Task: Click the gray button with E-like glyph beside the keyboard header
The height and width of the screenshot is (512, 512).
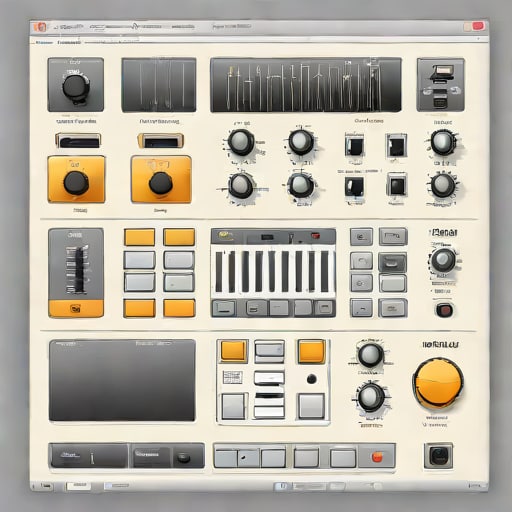Action: point(361,237)
